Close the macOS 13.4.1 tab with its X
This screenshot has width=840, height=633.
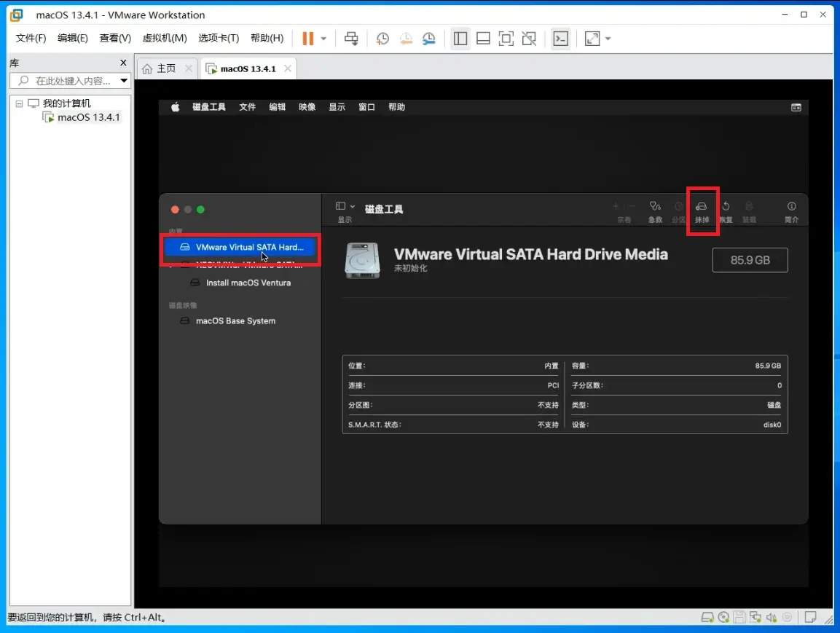pos(288,68)
